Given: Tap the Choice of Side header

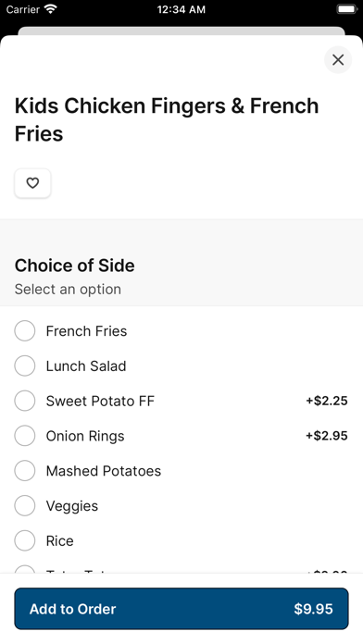Looking at the screenshot, I should [75, 266].
